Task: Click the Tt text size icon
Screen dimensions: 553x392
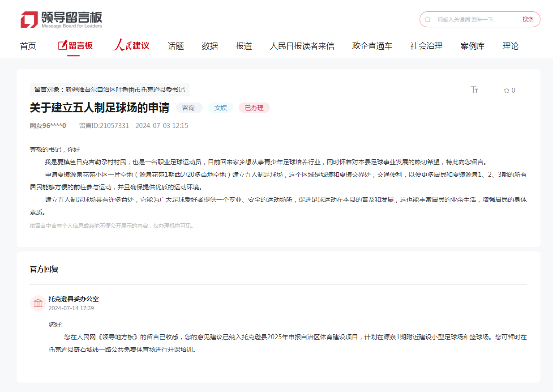Action: (475, 90)
